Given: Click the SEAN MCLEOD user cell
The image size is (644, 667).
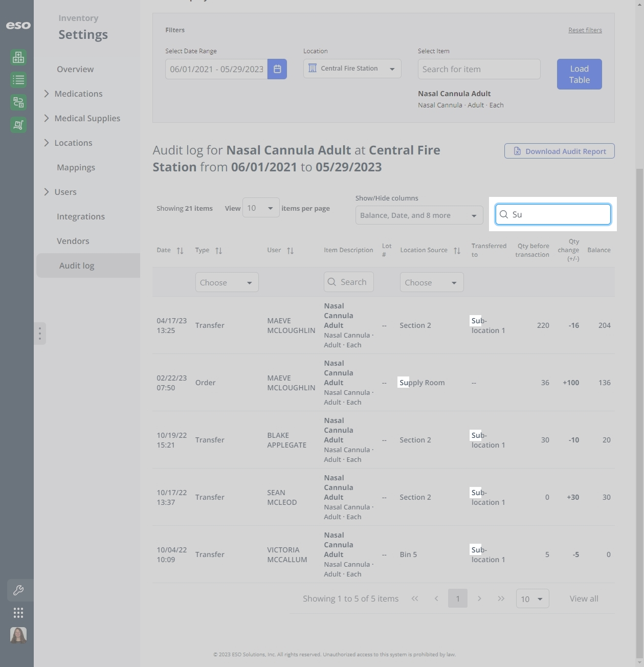Looking at the screenshot, I should (282, 497).
